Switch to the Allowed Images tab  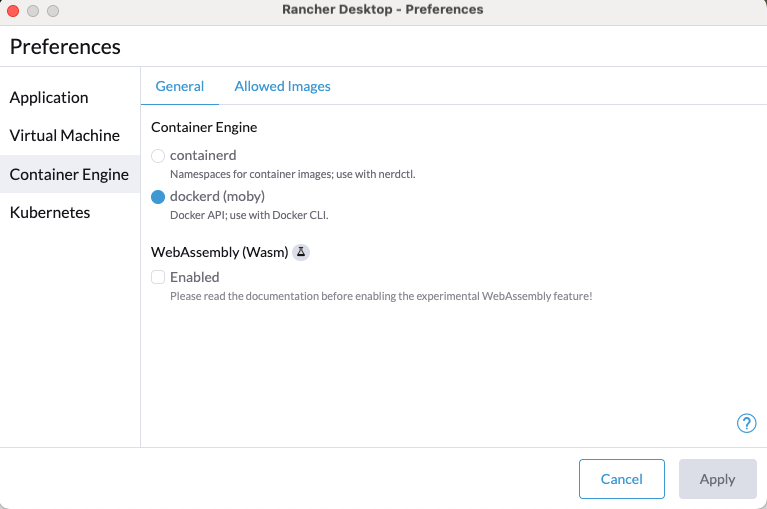coord(282,86)
